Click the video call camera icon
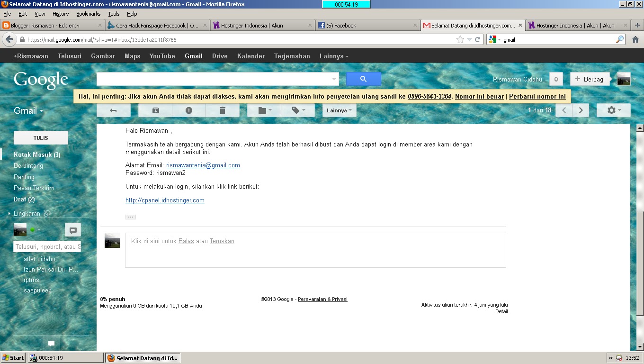This screenshot has height=364, width=644. (73, 230)
